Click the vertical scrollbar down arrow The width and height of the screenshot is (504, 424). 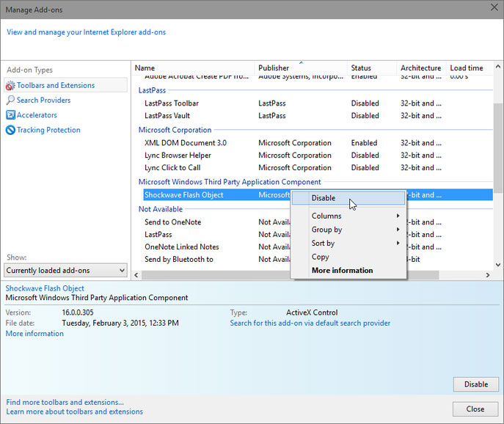coord(498,265)
